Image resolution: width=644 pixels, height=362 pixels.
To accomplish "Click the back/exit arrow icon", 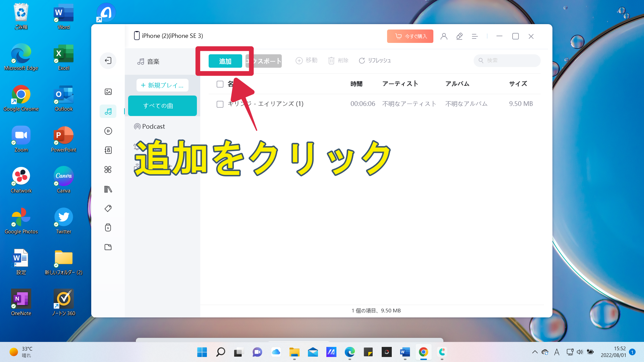I will pos(108,60).
